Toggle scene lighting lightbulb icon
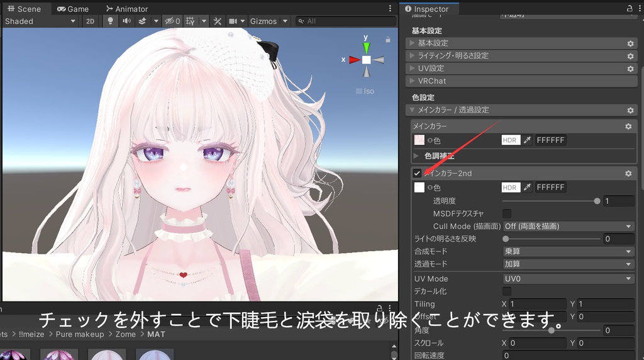Image resolution: width=644 pixels, height=360 pixels. coord(110,21)
